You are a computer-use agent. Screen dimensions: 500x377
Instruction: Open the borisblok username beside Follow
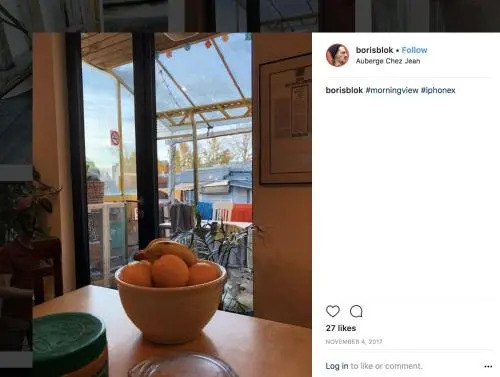[x=374, y=50]
